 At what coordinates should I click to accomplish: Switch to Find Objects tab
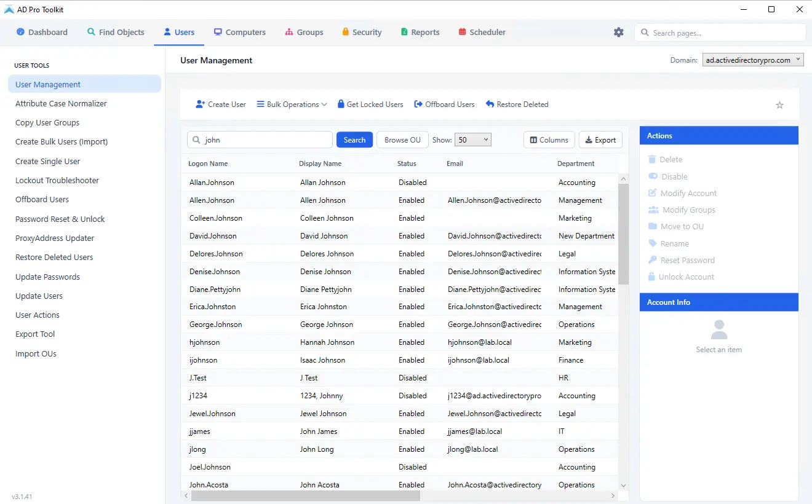[x=116, y=32]
